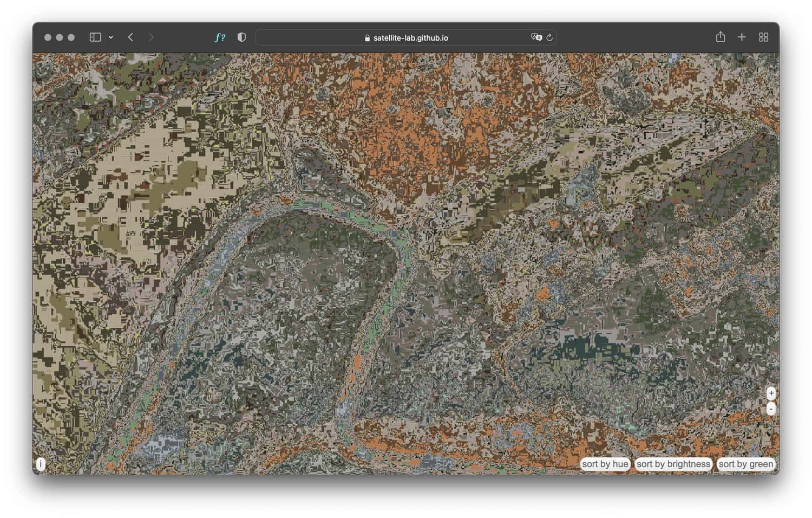The width and height of the screenshot is (812, 518).
Task: Show the Safari sidebar
Action: coord(95,37)
